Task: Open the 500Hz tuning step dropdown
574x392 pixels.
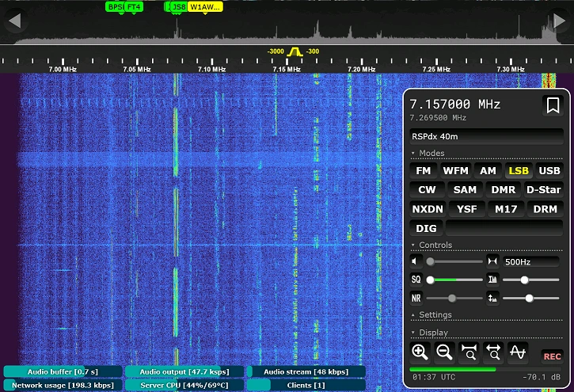Action: [530, 261]
